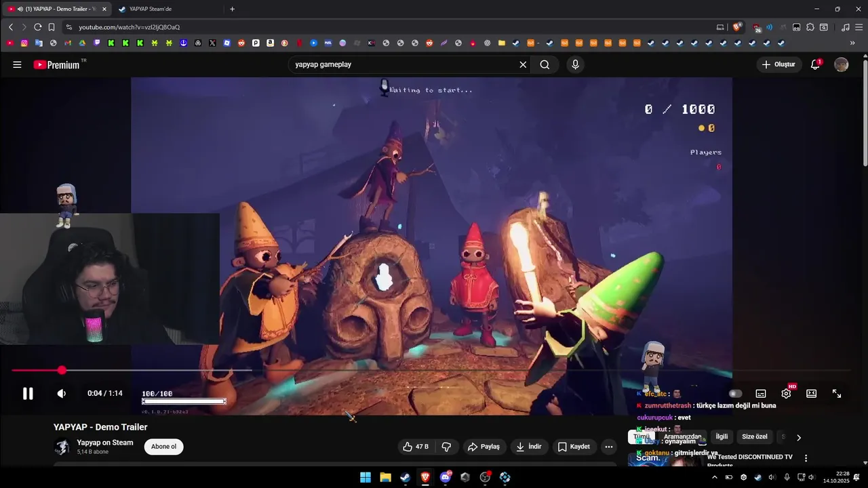Open the Twitch bookmark
The width and height of the screenshot is (868, 488).
(x=96, y=43)
